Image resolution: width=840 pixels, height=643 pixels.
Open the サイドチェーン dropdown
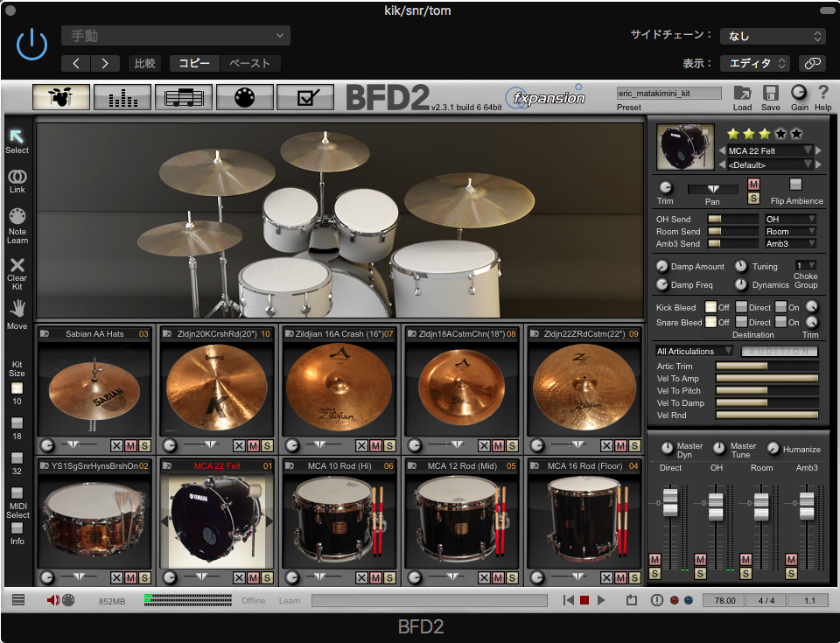pyautogui.click(x=772, y=36)
